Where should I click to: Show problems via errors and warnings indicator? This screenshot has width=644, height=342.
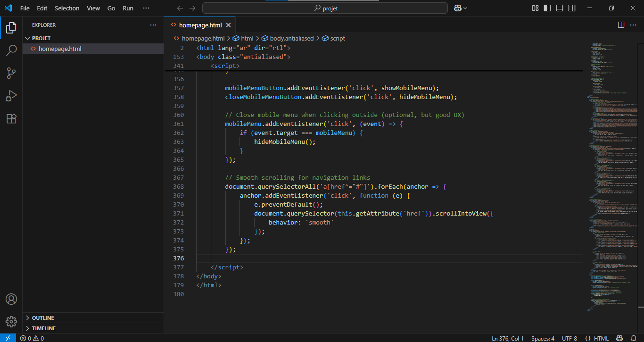pyautogui.click(x=32, y=338)
